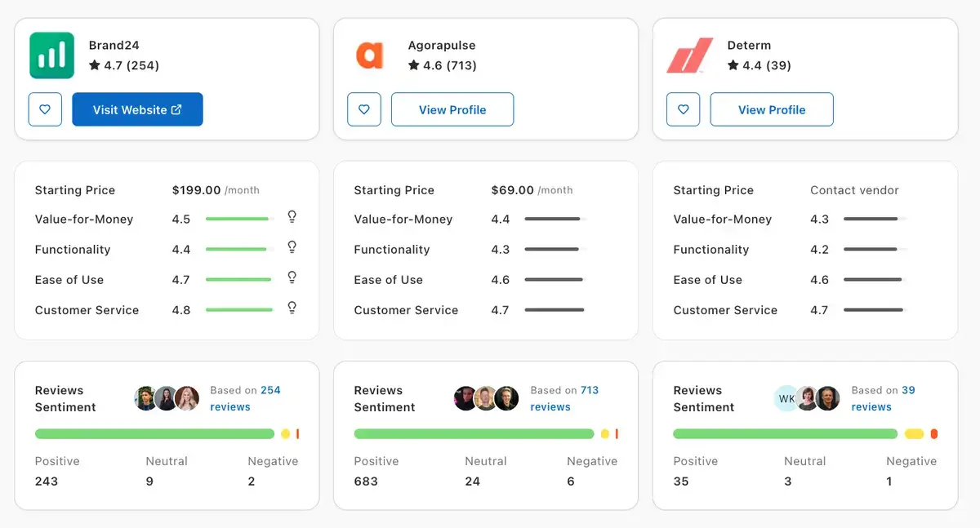The image size is (980, 528).
Task: Click lightbulb icon beside Brand24 Customer Service
Action: click(x=292, y=308)
